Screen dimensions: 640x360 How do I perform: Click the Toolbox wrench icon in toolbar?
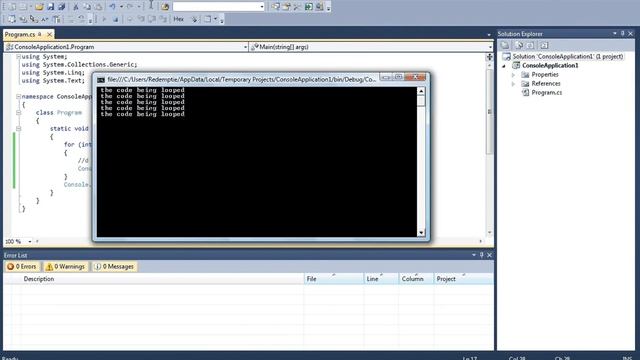(297, 7)
